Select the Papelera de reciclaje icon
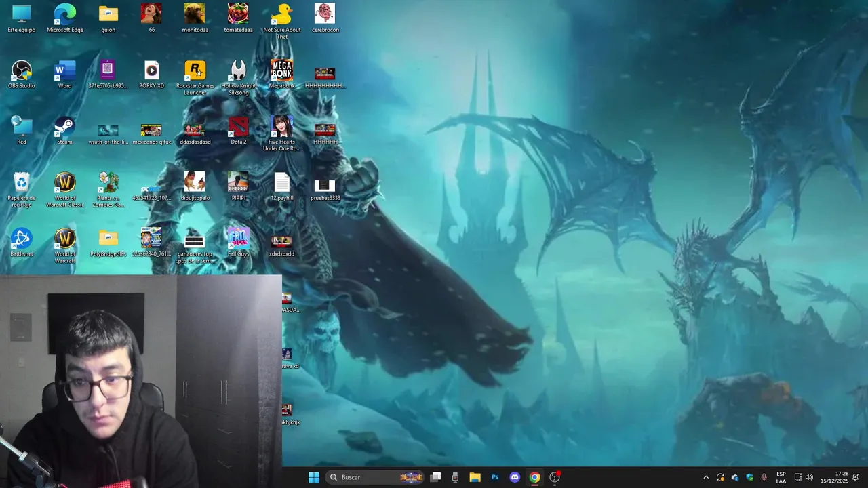 click(x=22, y=190)
